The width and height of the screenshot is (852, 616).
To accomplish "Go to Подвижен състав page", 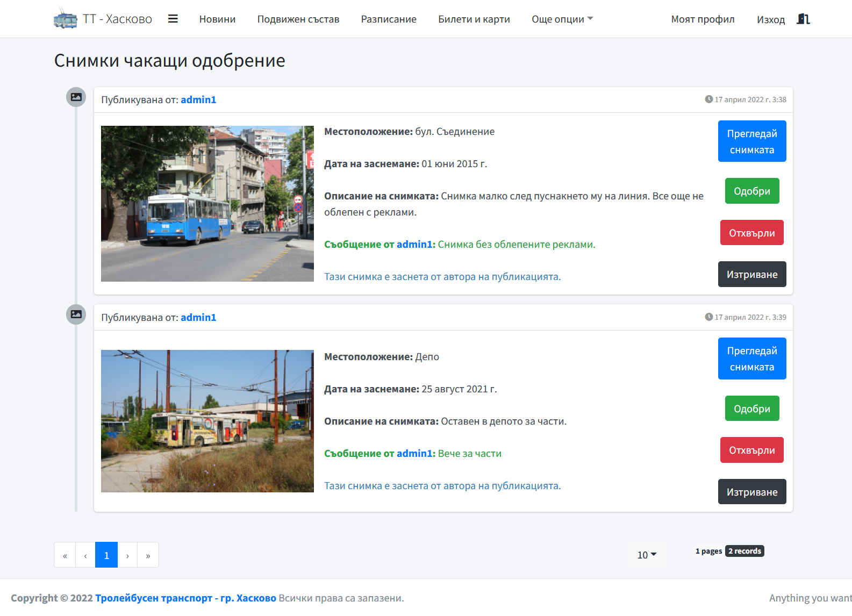I will (x=298, y=19).
